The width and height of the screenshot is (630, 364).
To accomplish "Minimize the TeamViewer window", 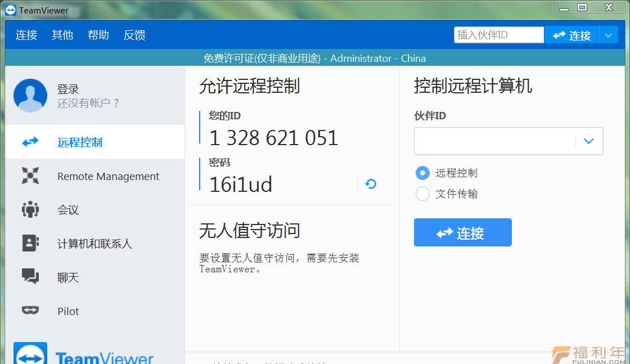I will 564,8.
